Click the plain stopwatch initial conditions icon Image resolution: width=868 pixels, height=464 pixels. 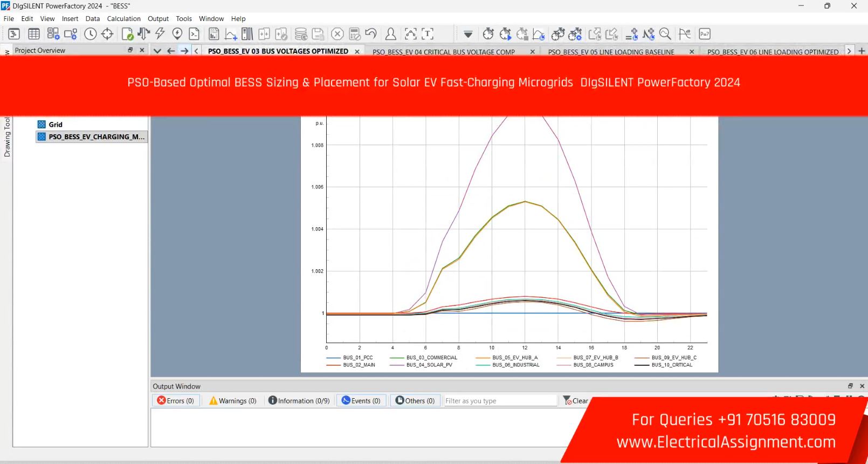[x=488, y=34]
